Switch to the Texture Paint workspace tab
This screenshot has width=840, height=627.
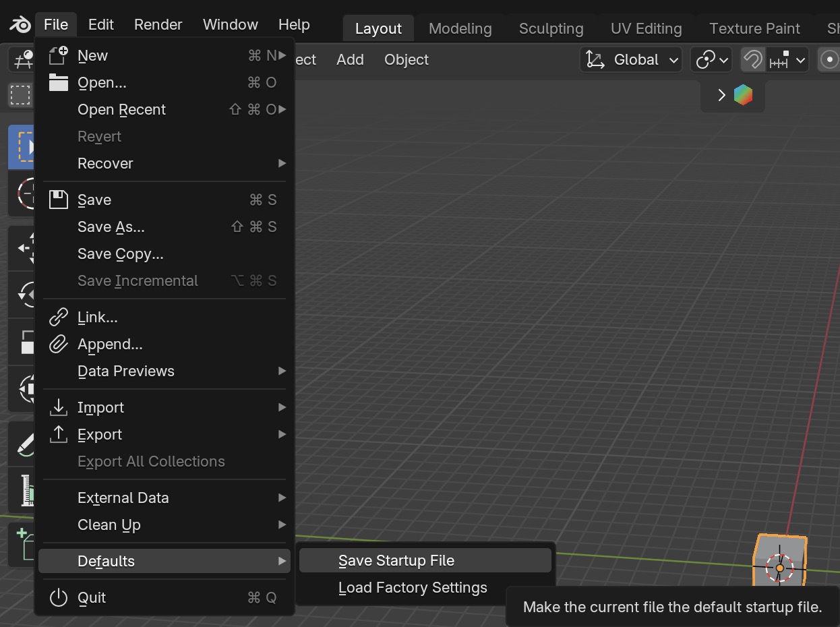click(754, 29)
